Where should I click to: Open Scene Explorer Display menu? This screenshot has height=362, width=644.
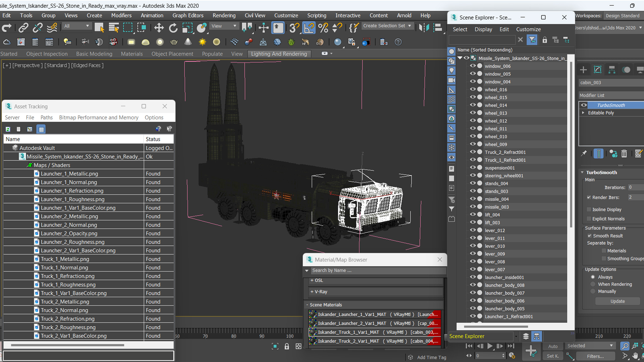483,29
